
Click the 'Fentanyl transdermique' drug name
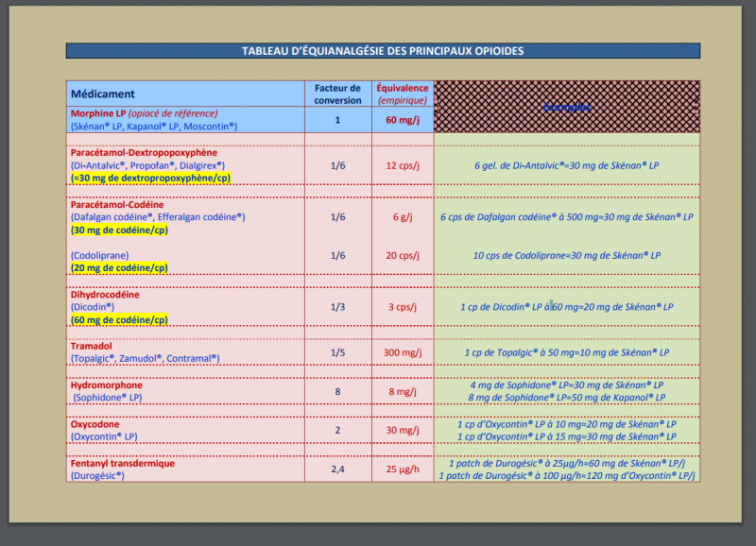click(123, 464)
